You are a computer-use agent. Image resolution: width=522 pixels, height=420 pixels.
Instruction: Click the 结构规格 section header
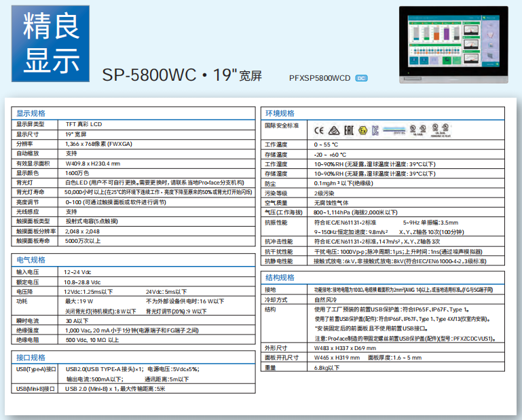pos(280,278)
